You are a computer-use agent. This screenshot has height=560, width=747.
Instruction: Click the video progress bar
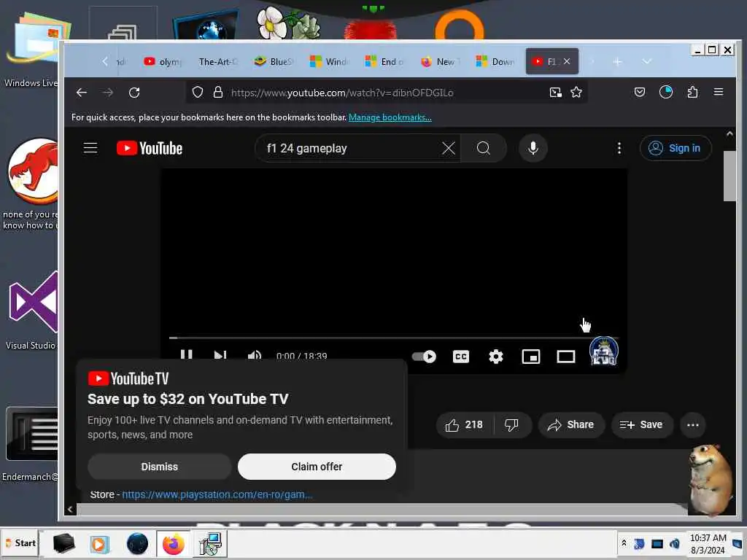click(394, 338)
